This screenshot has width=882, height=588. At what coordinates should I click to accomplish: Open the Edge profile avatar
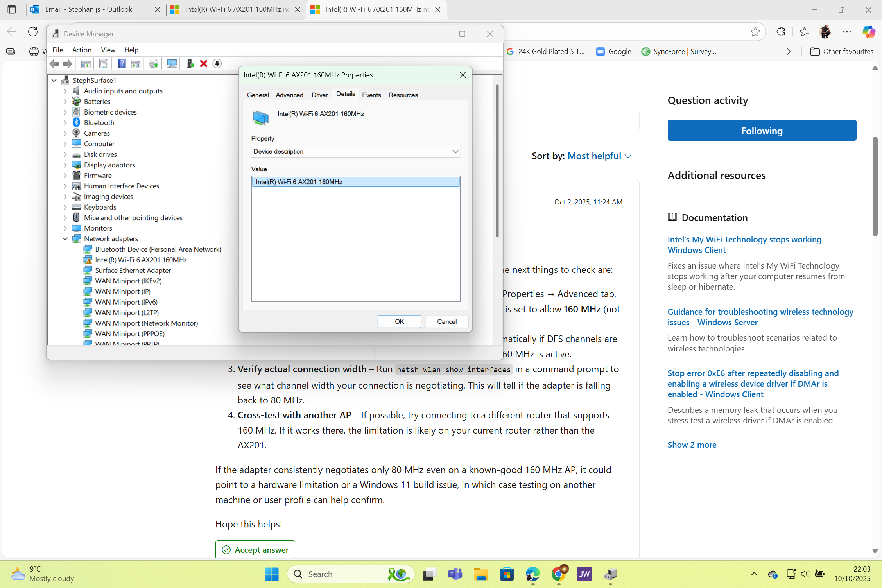point(825,32)
